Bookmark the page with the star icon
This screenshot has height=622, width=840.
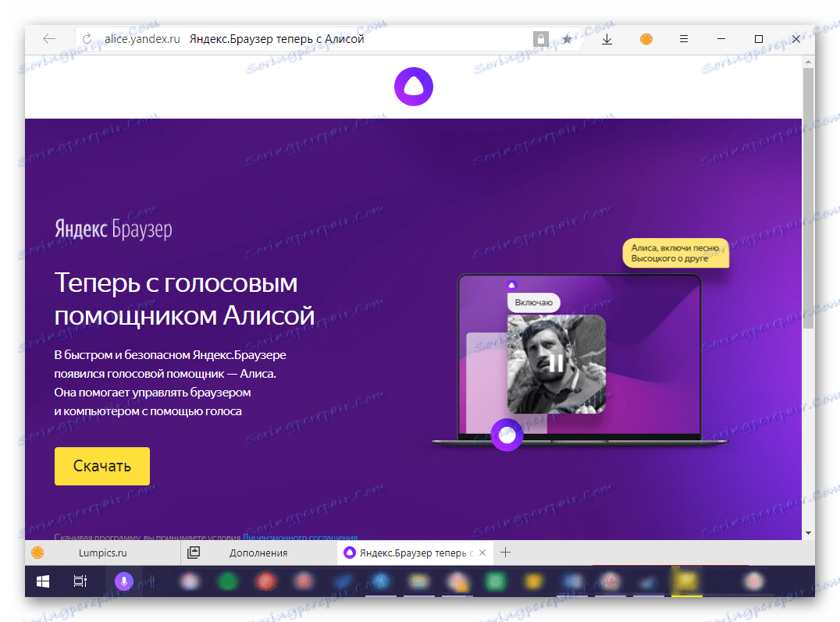pyautogui.click(x=567, y=39)
